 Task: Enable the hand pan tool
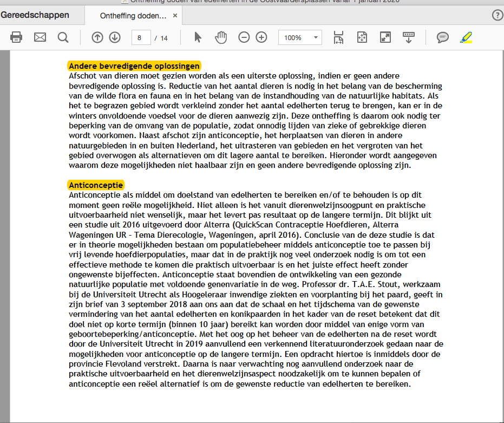[221, 37]
